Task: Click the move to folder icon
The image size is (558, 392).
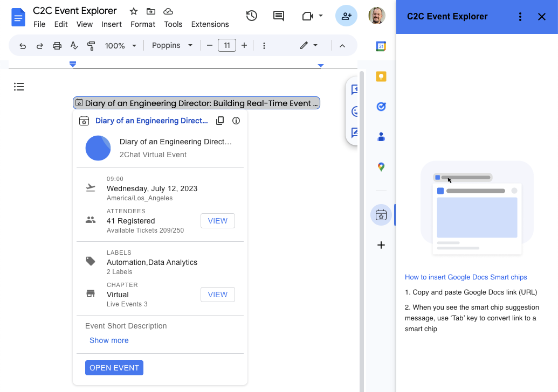Action: click(151, 11)
